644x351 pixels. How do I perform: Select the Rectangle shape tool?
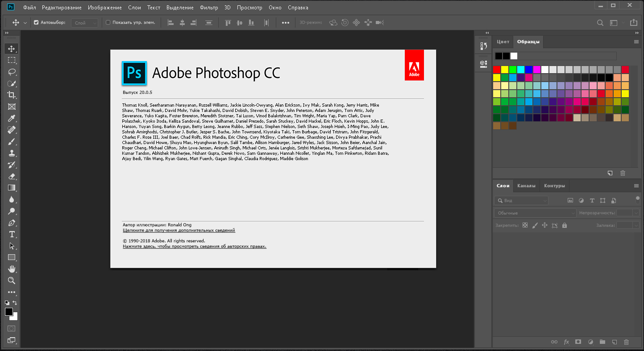point(12,257)
